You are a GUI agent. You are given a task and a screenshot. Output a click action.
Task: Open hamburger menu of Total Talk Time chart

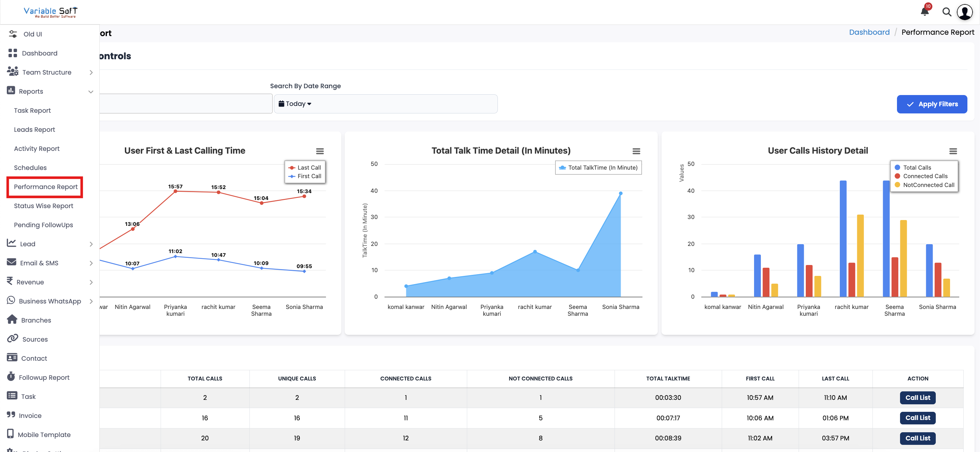[636, 151]
